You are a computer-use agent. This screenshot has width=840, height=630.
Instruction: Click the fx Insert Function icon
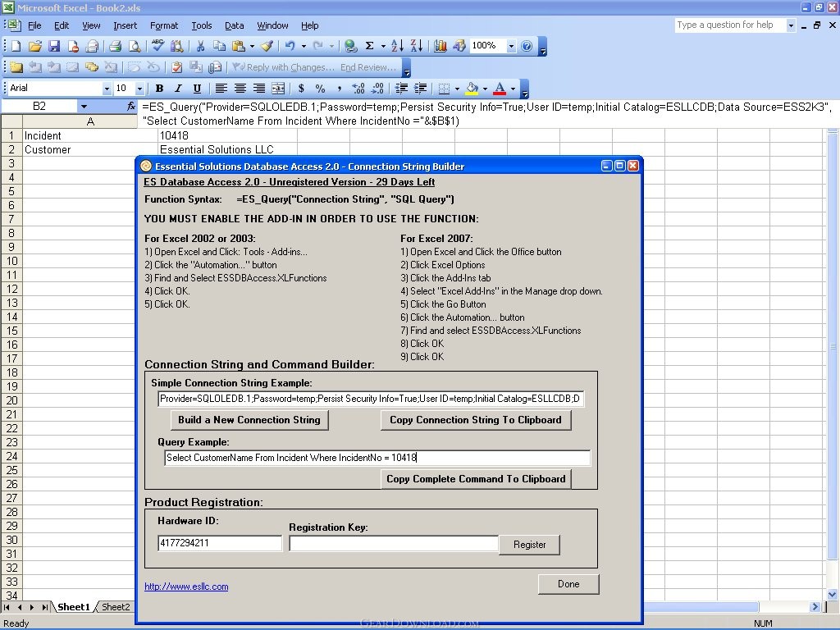[131, 107]
